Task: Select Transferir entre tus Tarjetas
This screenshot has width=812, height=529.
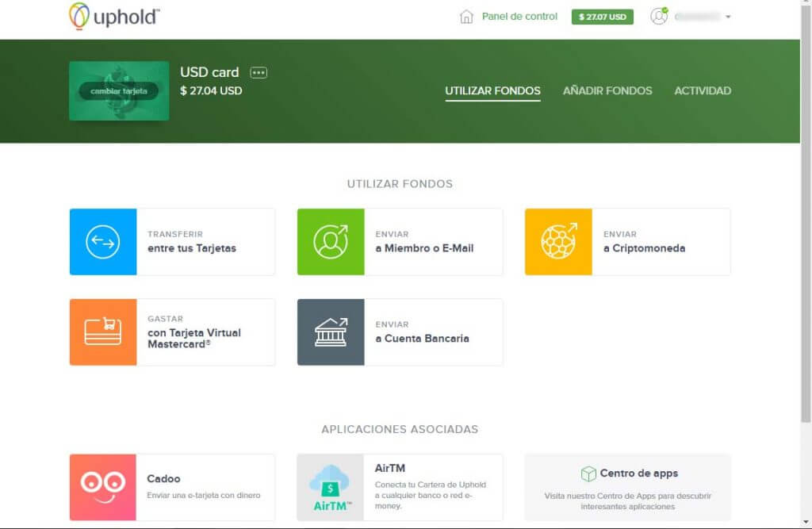Action: coord(172,242)
